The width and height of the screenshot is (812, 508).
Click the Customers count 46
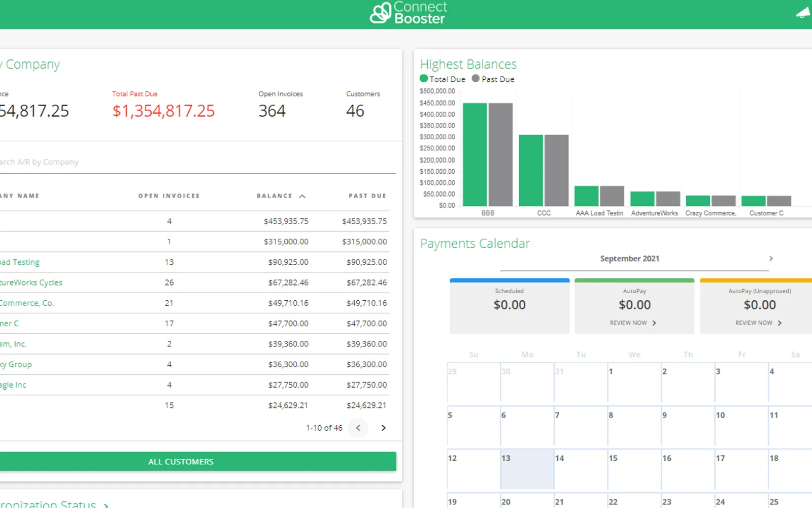pos(355,111)
